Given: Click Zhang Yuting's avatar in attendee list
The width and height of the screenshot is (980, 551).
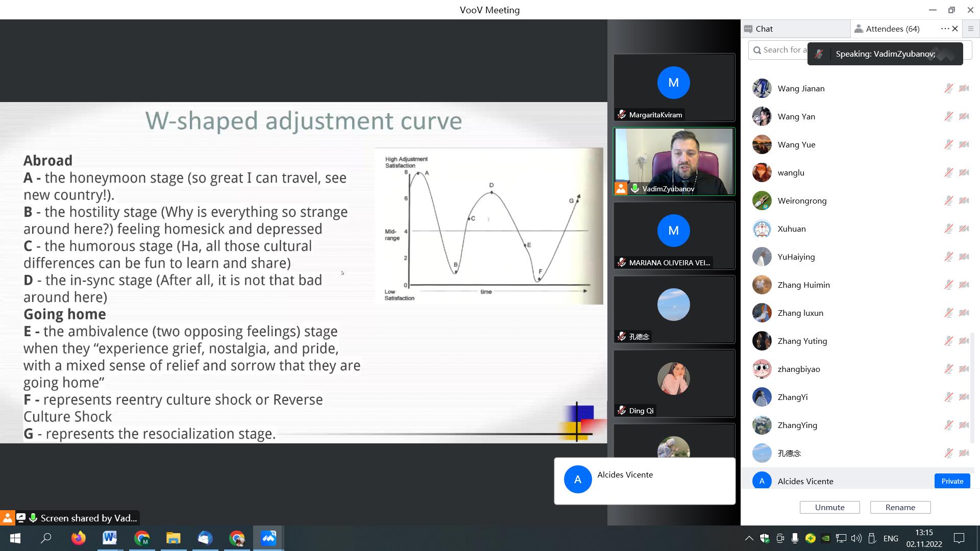Looking at the screenshot, I should coord(762,341).
